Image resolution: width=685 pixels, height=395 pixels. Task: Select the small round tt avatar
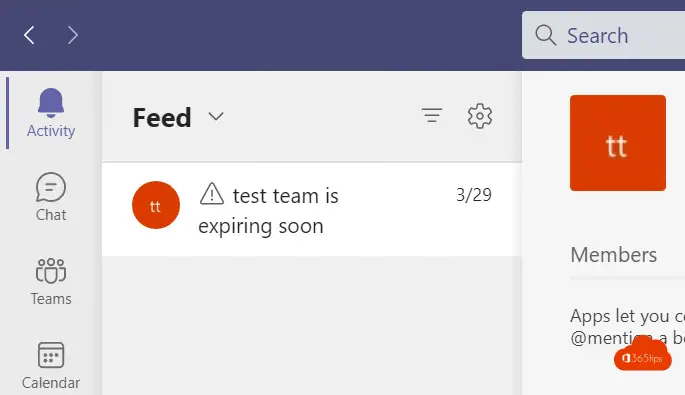click(156, 205)
